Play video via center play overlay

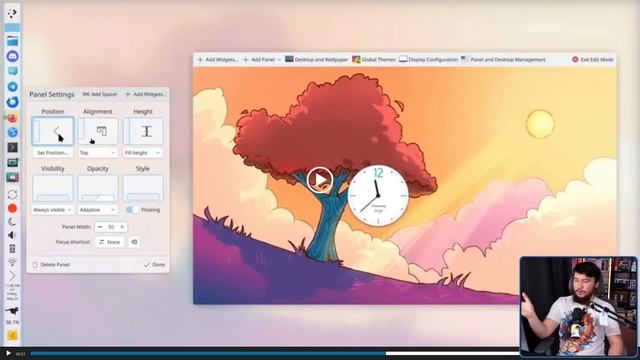pos(320,180)
